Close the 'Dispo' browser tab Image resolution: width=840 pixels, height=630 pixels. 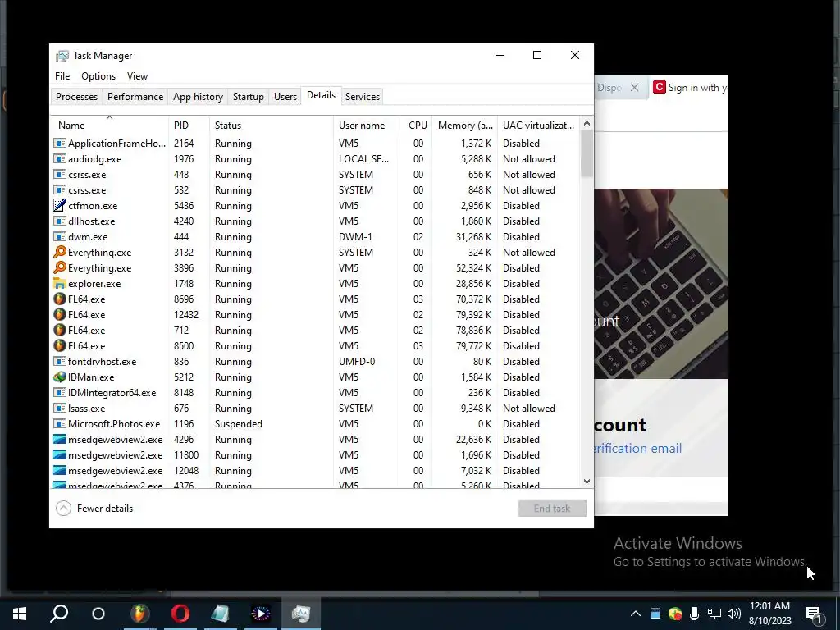coord(634,87)
